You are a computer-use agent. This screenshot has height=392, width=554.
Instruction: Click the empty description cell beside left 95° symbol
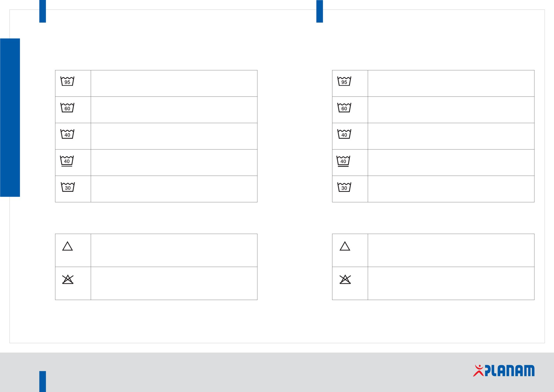click(x=174, y=83)
